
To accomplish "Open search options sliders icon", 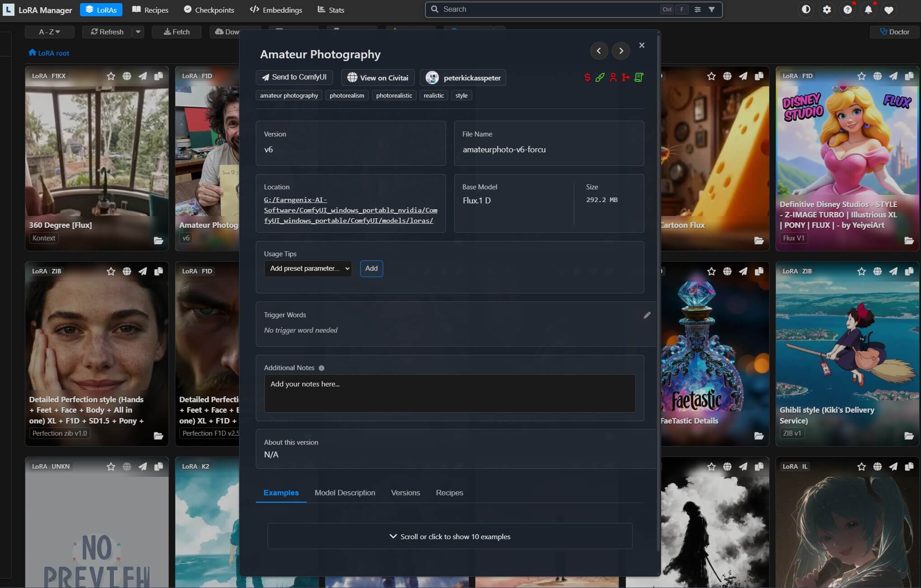I will 698,9.
